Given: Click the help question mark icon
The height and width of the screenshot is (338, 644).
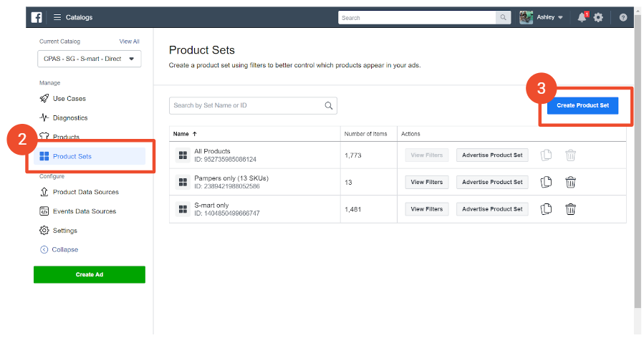Looking at the screenshot, I should coord(623,17).
